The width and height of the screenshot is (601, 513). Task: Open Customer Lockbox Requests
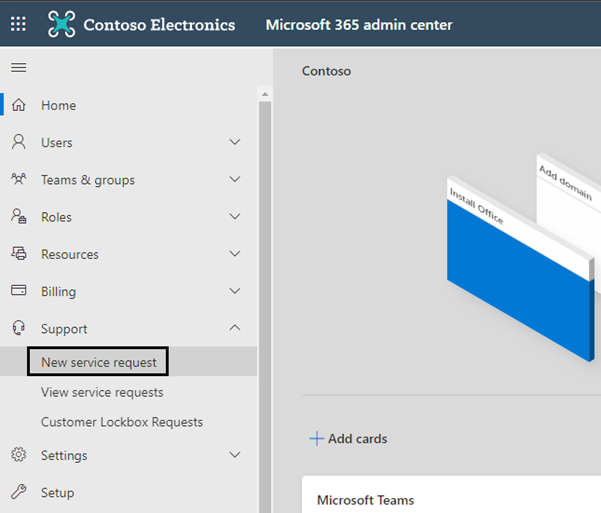[x=128, y=422]
